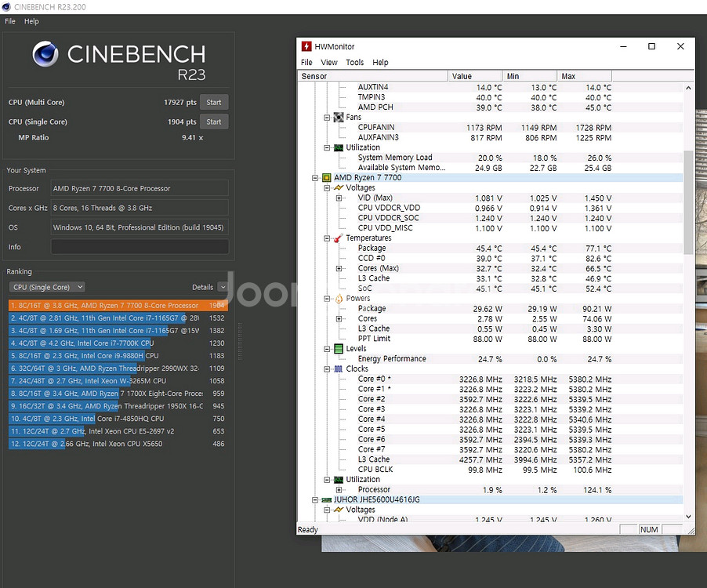Viewport: 707px width, 588px height.
Task: Click the HWMonitor red lightning icon
Action: [x=306, y=46]
